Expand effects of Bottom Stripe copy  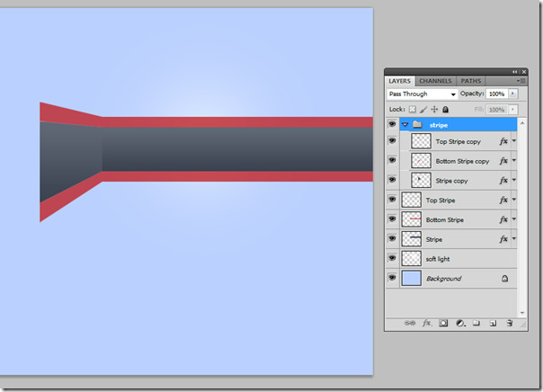pos(514,160)
